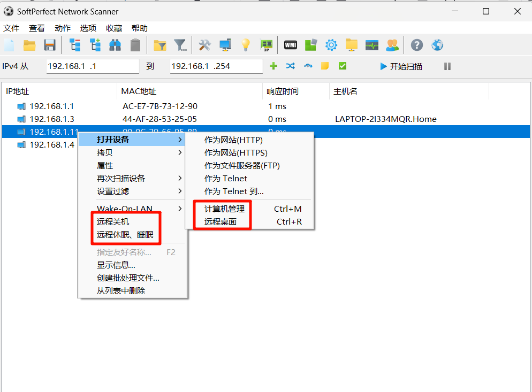This screenshot has width=532, height=392.
Task: Click the light bulb icon
Action: click(246, 45)
